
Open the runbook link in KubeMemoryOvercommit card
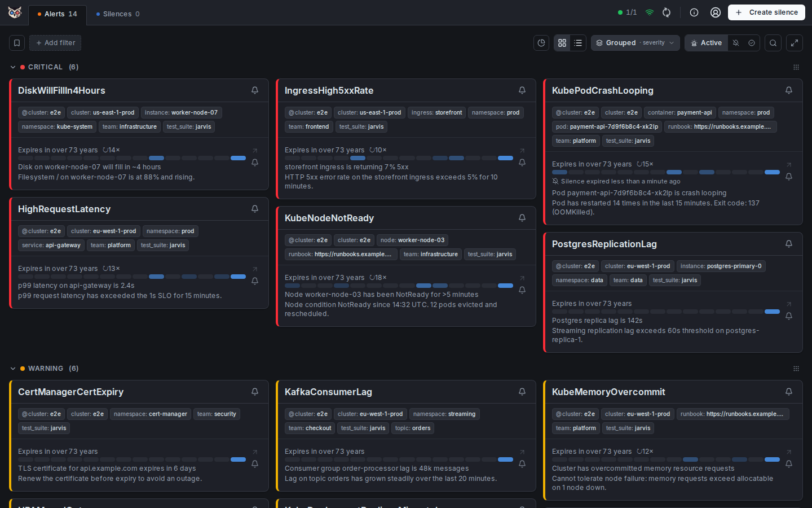[732, 414]
